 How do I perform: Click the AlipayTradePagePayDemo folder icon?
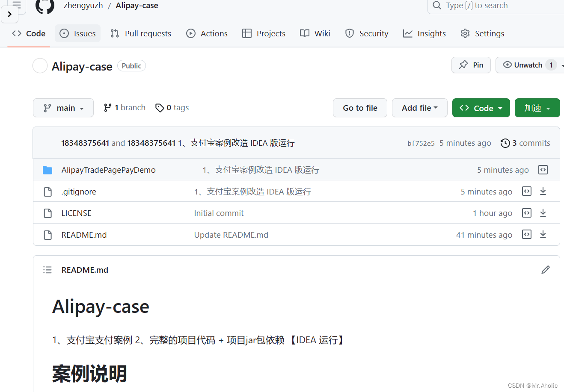47,170
